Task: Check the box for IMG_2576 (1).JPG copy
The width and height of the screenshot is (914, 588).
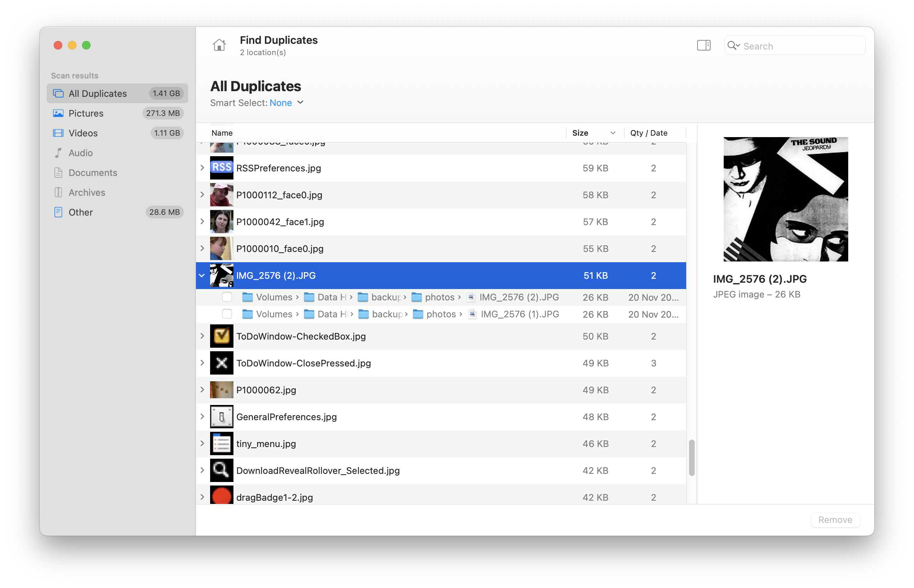Action: pyautogui.click(x=227, y=314)
